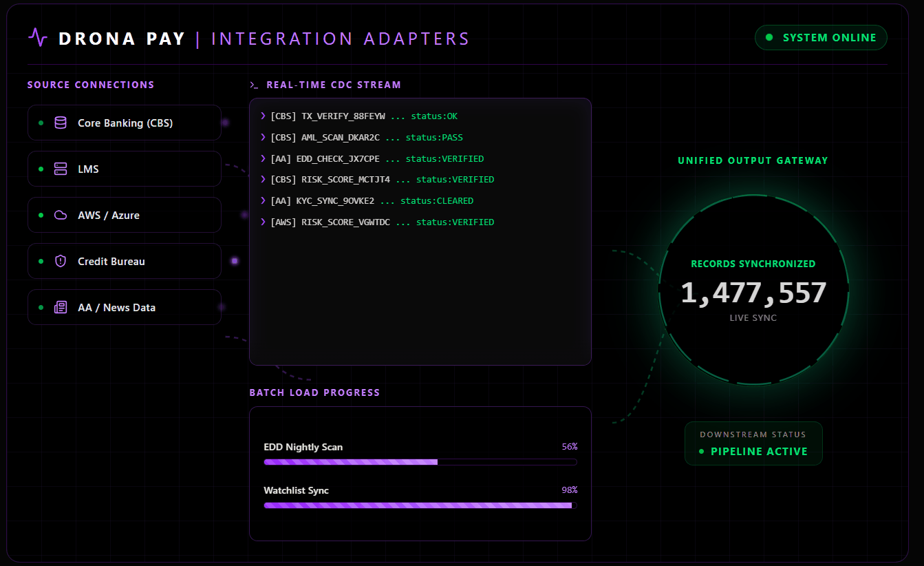This screenshot has height=566, width=924.
Task: Click the 56% progress value
Action: 570,447
